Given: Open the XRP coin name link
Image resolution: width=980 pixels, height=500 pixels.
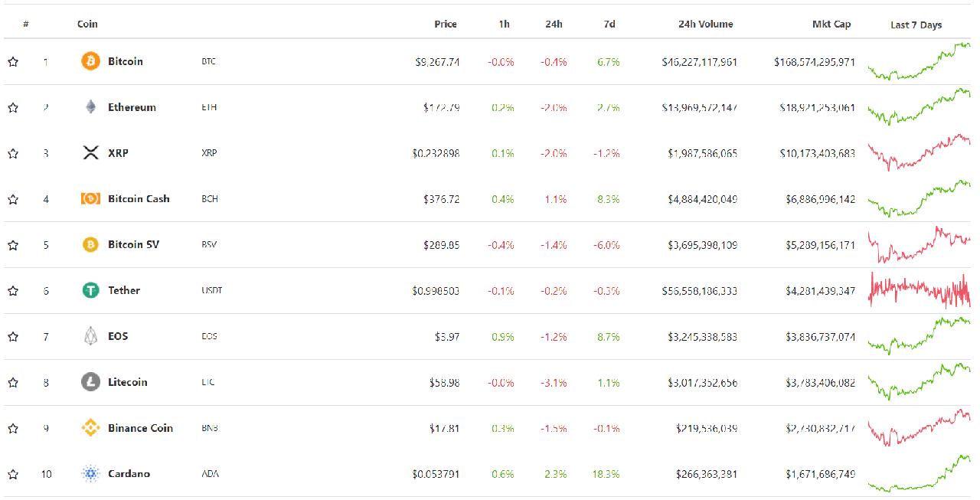Looking at the screenshot, I should point(118,153).
